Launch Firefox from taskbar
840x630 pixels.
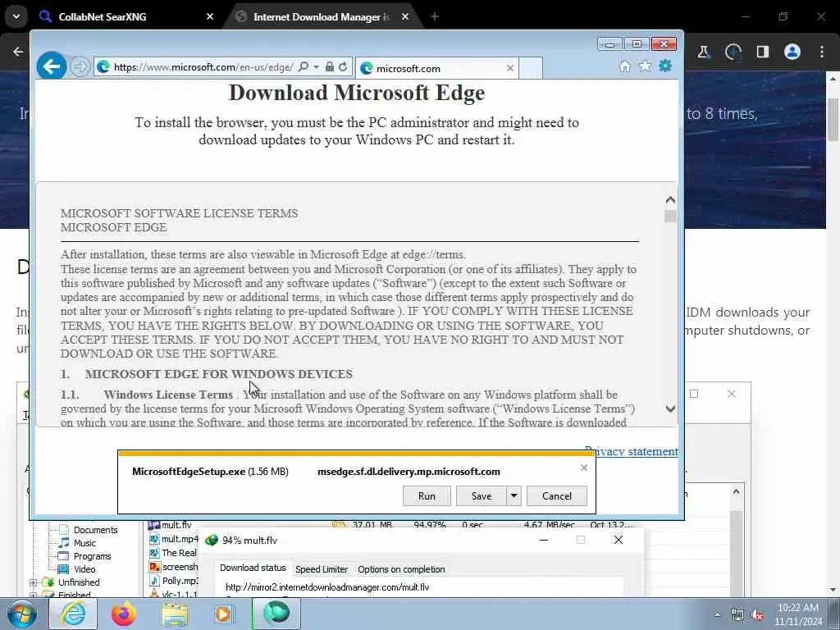coord(124,614)
